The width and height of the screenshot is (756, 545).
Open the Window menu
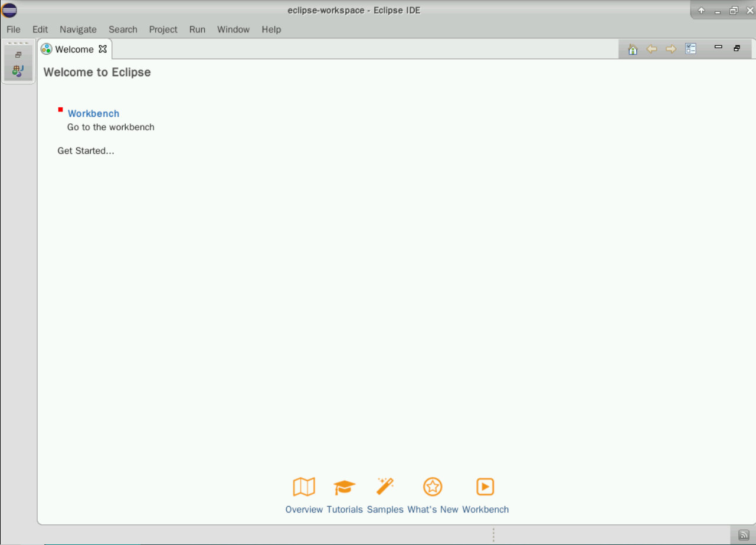(233, 29)
